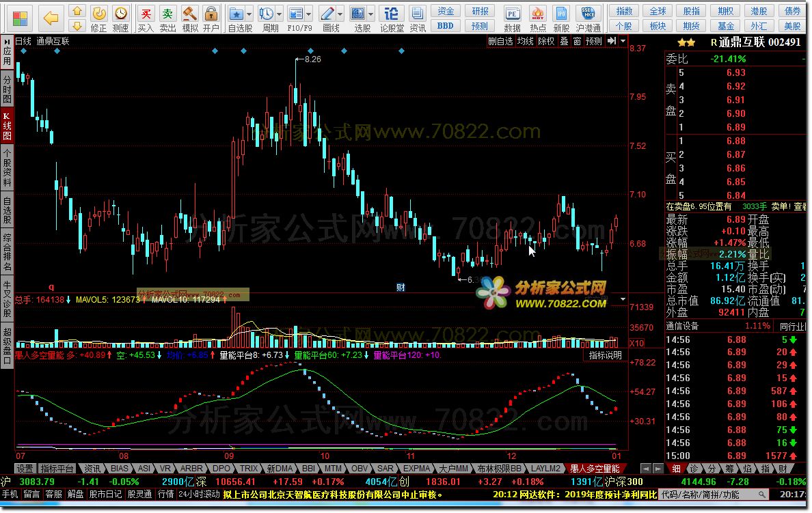Select the 细 detail tab
Image resolution: width=812 pixels, height=513 pixels.
click(676, 469)
